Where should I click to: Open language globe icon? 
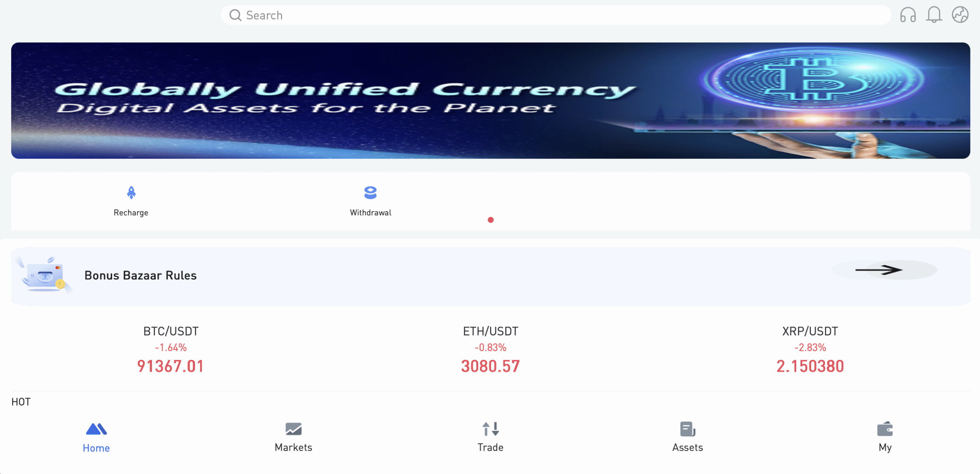960,15
